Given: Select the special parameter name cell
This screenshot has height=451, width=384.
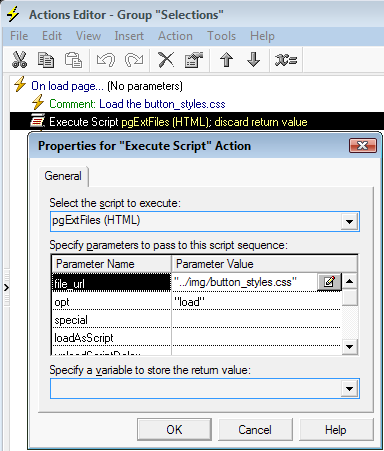Looking at the screenshot, I should [111, 319].
